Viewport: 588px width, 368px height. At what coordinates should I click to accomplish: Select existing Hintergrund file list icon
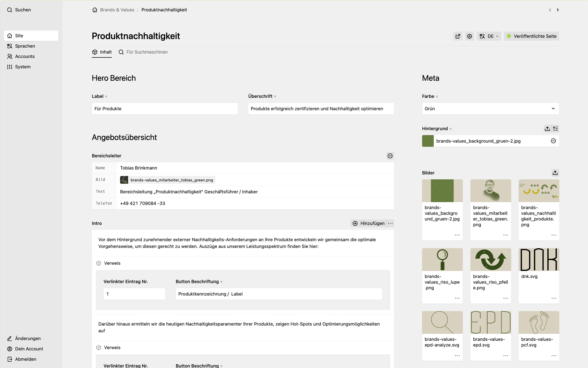click(x=555, y=129)
